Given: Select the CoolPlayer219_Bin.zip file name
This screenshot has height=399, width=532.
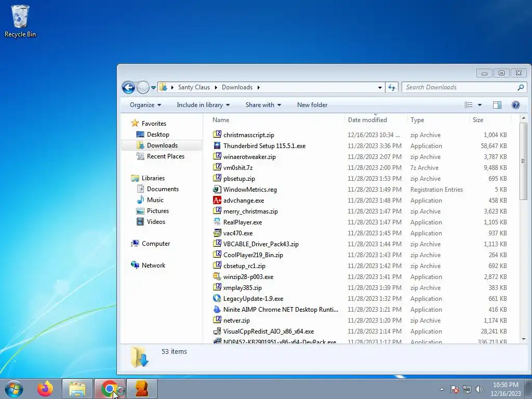Looking at the screenshot, I should [253, 255].
